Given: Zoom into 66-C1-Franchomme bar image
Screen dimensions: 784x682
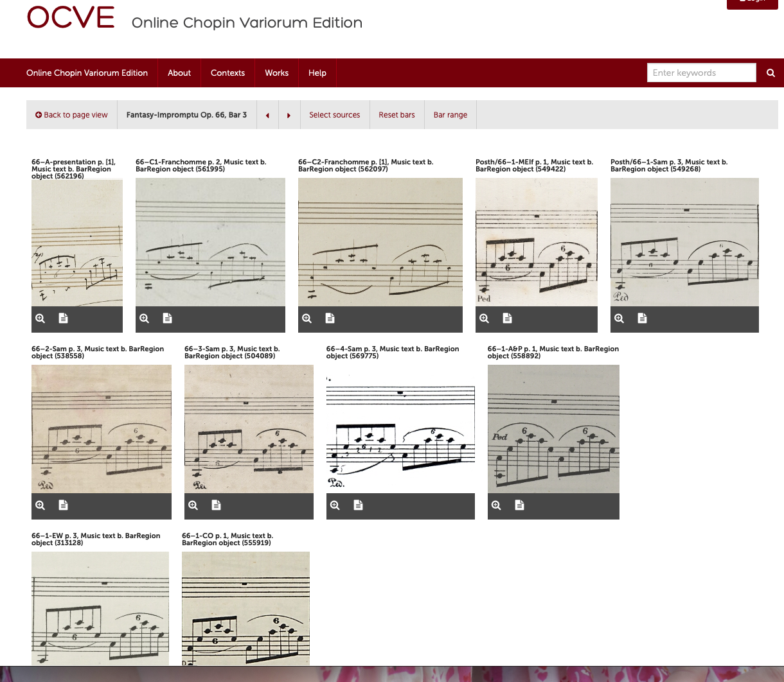Looking at the screenshot, I should (x=145, y=319).
